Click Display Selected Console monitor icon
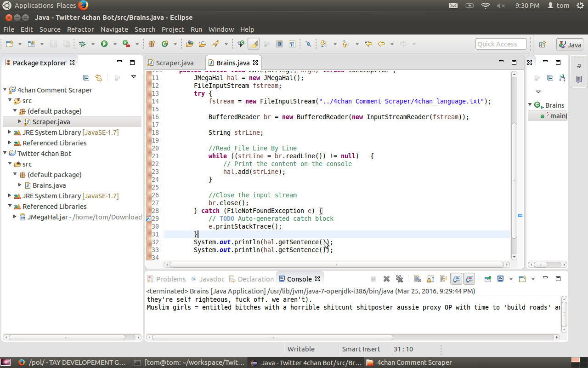This screenshot has width=588, height=368. coord(500,279)
